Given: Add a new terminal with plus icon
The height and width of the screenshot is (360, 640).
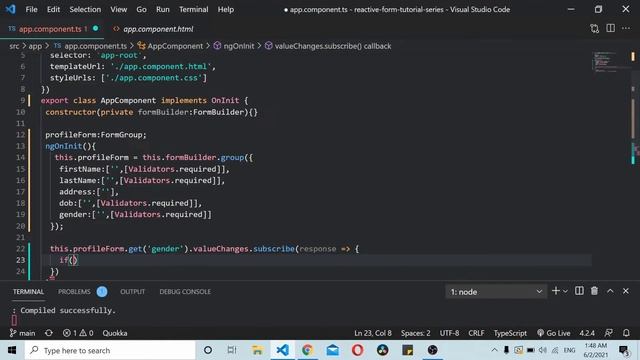Looking at the screenshot, I should click(556, 291).
